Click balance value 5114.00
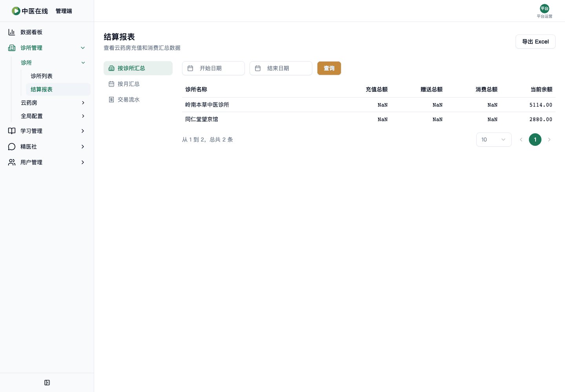This screenshot has width=565, height=392. tap(541, 105)
